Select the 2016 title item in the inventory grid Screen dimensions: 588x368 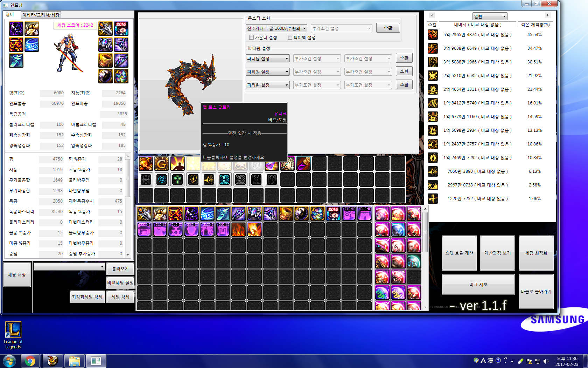[333, 214]
